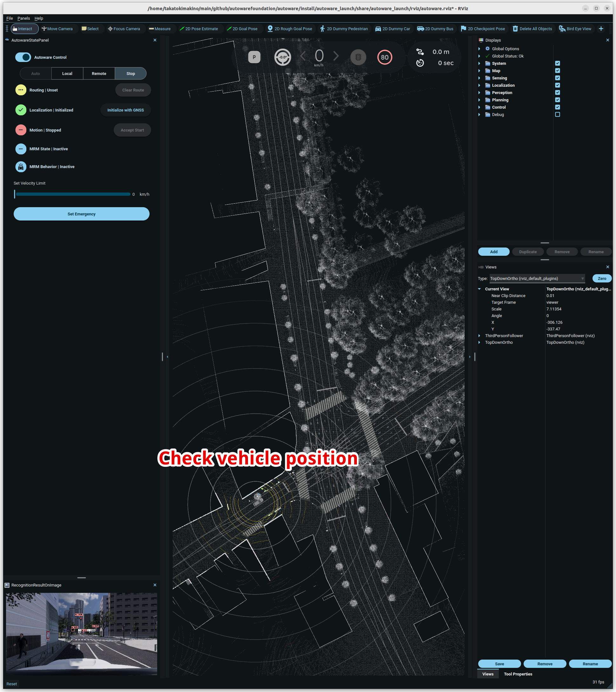Click the Set Emergency button
Screen dimensions: 616x692
[82, 214]
